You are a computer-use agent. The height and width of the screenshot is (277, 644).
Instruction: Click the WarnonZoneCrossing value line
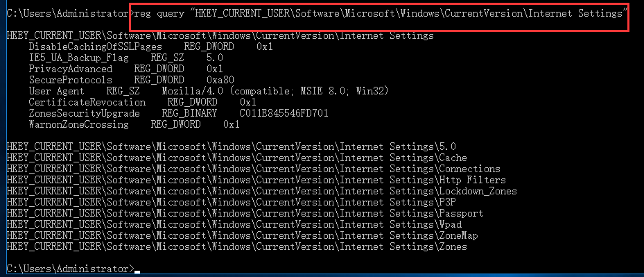(134, 124)
